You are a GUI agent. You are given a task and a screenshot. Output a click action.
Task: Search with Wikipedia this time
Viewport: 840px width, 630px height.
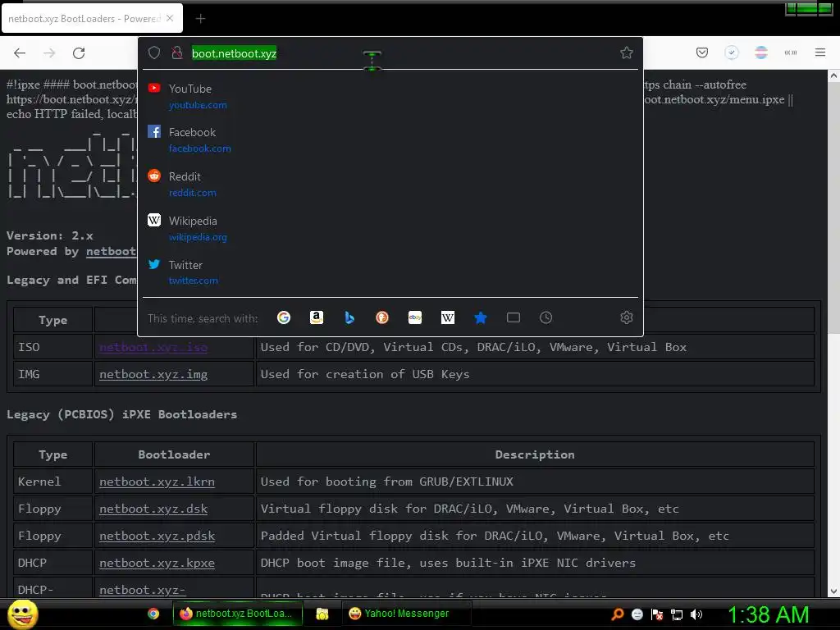[447, 317]
